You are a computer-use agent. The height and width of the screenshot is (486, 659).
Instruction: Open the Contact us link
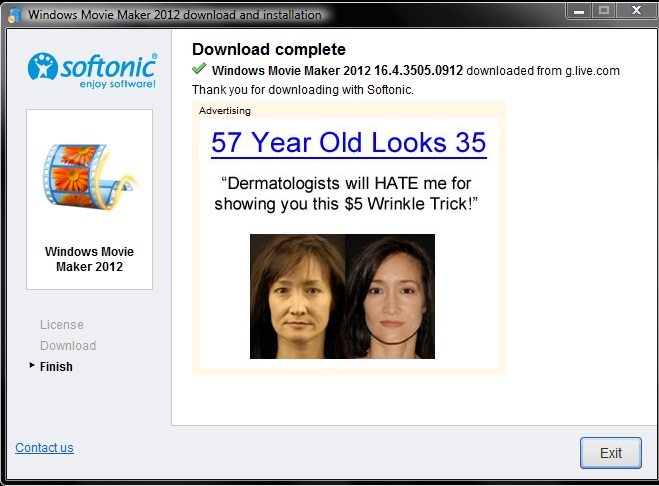point(44,448)
